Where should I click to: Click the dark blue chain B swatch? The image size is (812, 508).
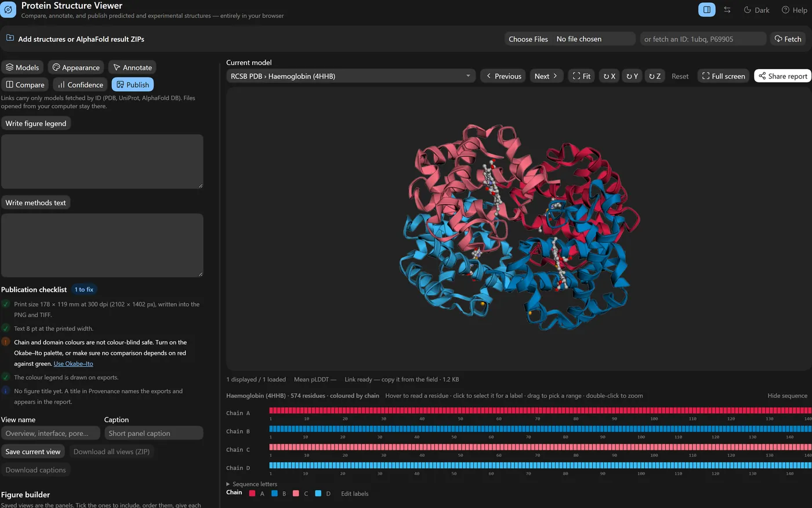(274, 493)
